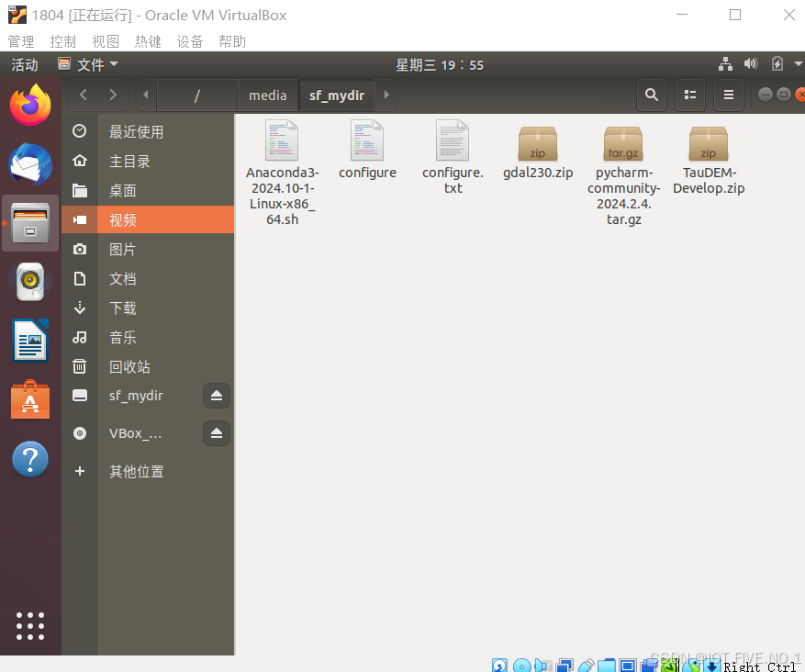Screen dimensions: 805x672
Task: Open VirtualBox 控制 menu
Action: pyautogui.click(x=63, y=41)
